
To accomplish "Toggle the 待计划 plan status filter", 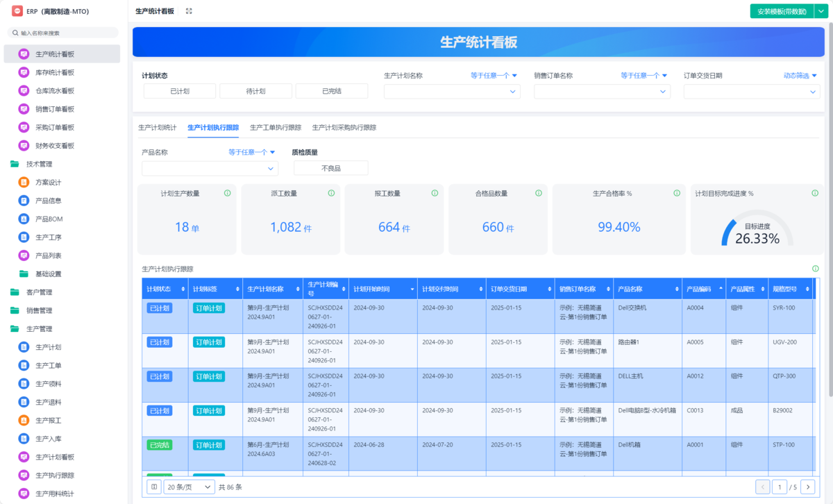I will click(255, 91).
